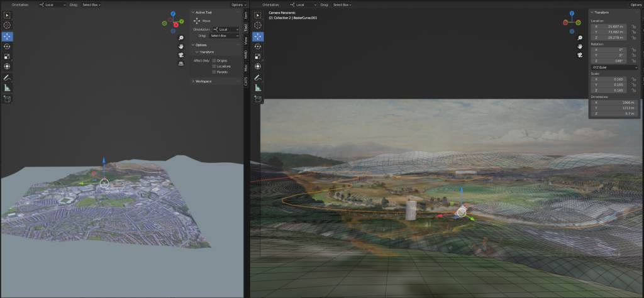644x298 pixels.
Task: Click the pan hand icon in camera viewport
Action: (580, 47)
